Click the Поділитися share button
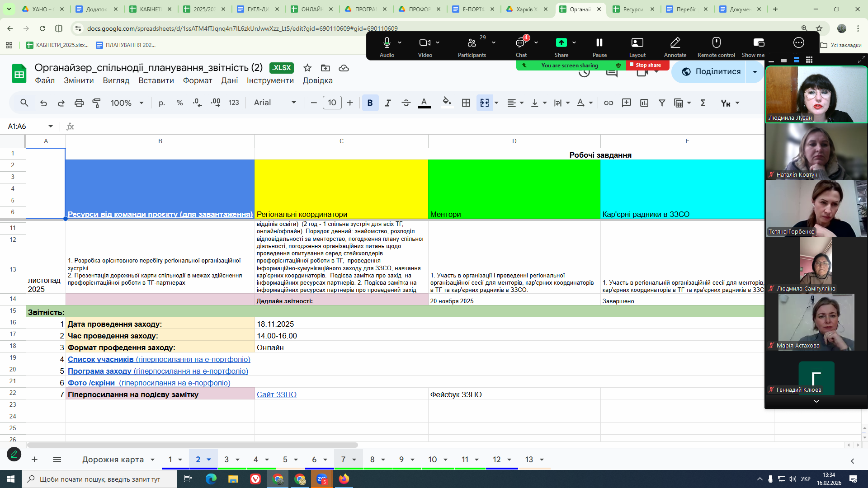The image size is (868, 488). 711,71
